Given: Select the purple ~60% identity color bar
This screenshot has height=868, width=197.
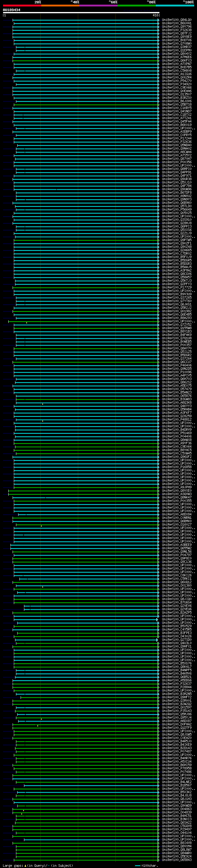Looking at the screenshot, I should click(98, 6).
